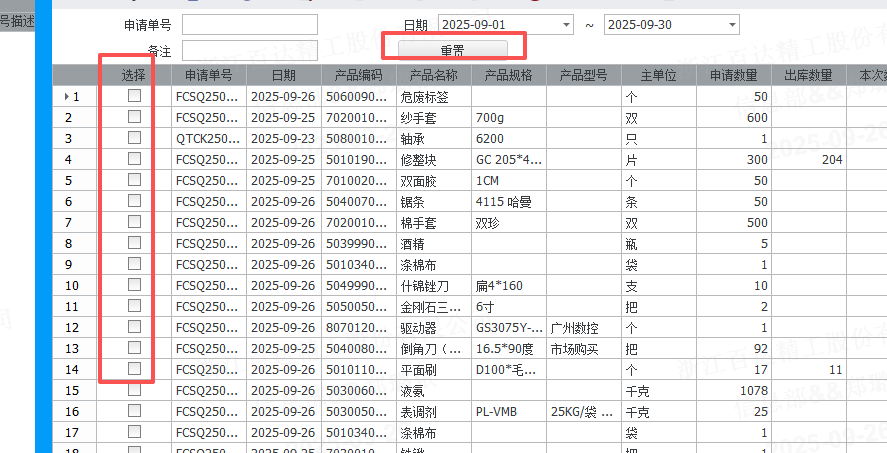Click the 产品名称 column header
Viewport: 887px width, 453px height.
(434, 75)
